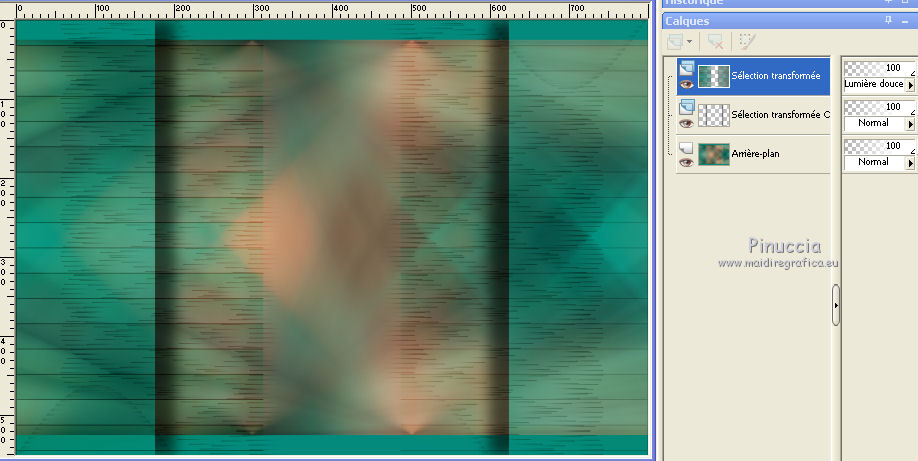The image size is (918, 461).
Task: Open the new layer type dropdown arrow
Action: (689, 42)
